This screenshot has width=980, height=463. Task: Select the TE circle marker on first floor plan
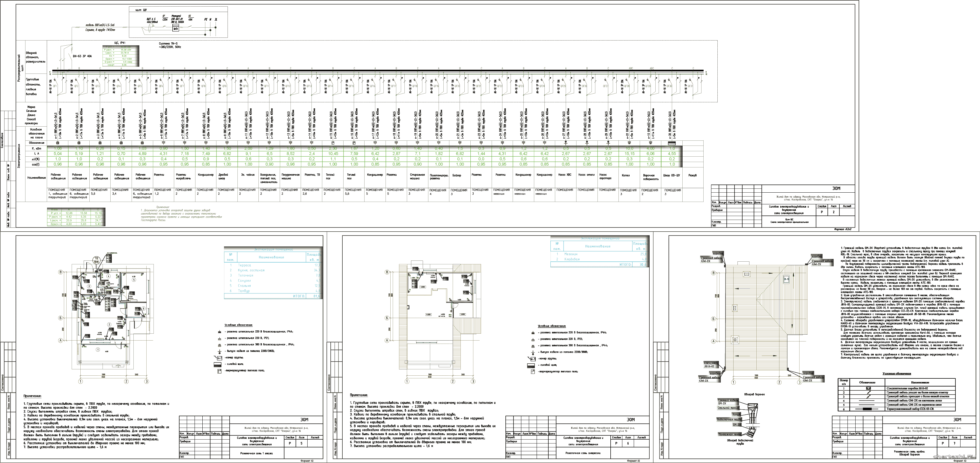tap(96, 260)
